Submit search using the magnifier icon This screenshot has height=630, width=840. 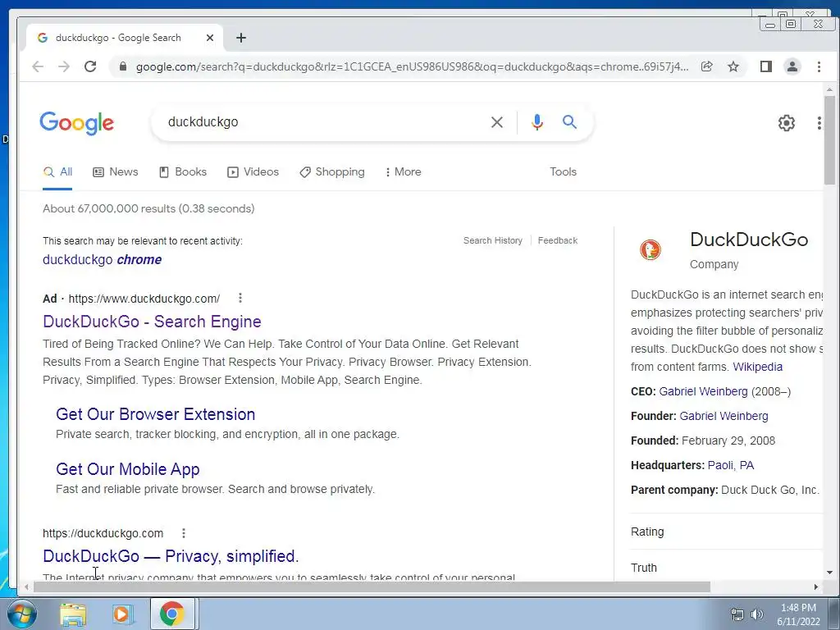point(569,122)
